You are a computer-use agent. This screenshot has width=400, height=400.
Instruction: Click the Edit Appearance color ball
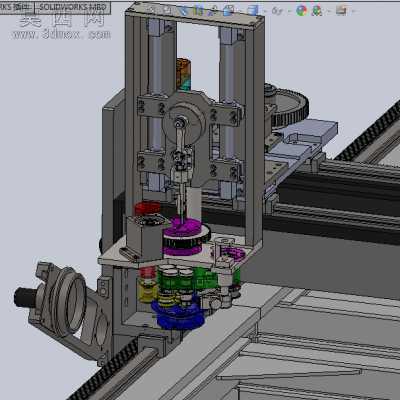click(x=302, y=11)
